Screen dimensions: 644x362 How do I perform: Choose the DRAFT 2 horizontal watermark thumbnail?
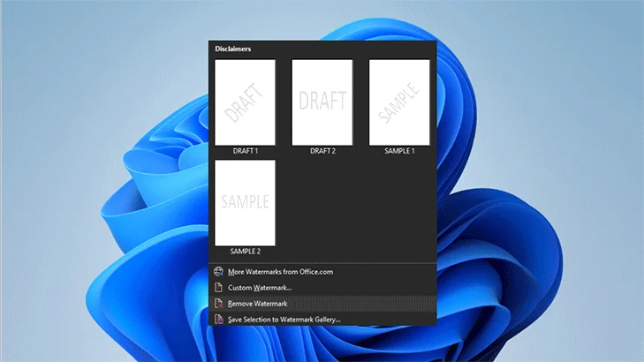[322, 102]
